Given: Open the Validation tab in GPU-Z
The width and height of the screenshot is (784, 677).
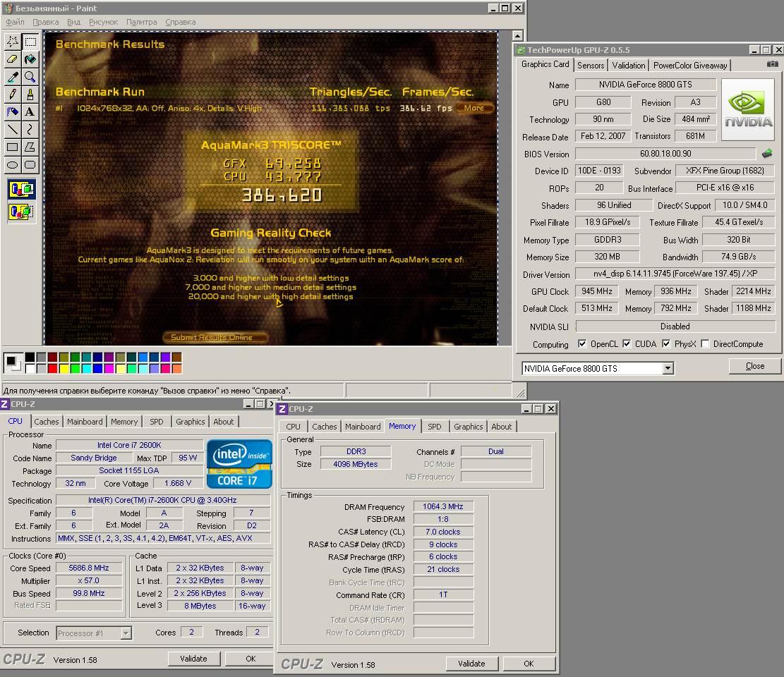Looking at the screenshot, I should tap(629, 66).
